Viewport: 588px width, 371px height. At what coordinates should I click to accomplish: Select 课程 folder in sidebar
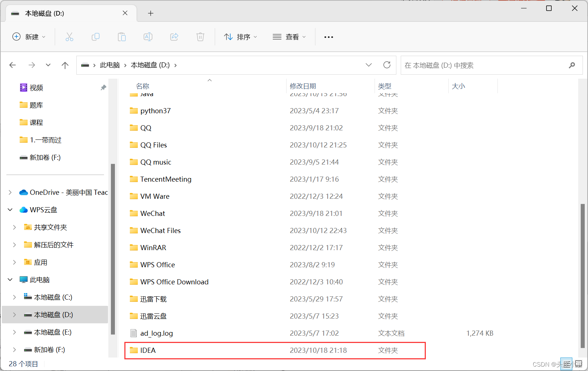pyautogui.click(x=36, y=123)
